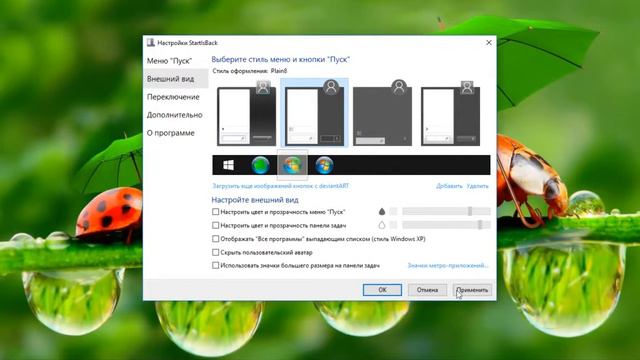Select the Windows 10 flat logo start button
This screenshot has height=360, width=640.
[x=229, y=165]
